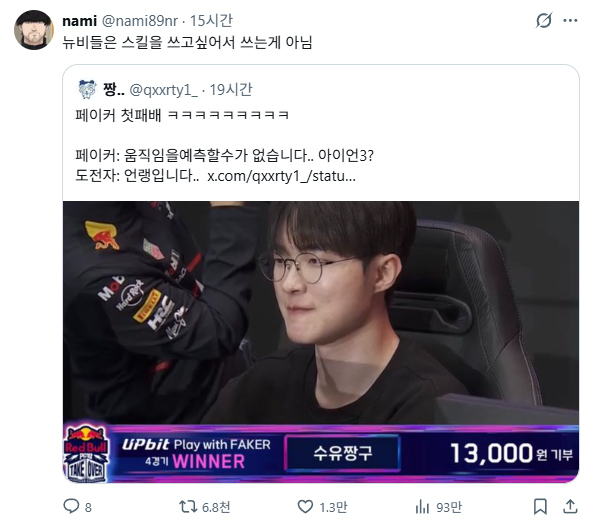Bookmark this tweet
Viewport: 591px width, 525px height.
(x=540, y=506)
